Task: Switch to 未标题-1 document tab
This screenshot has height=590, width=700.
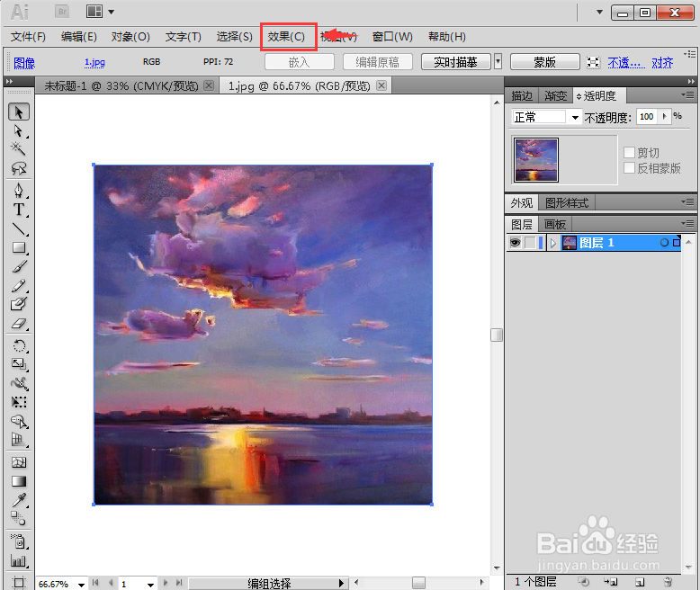Action: [121, 85]
